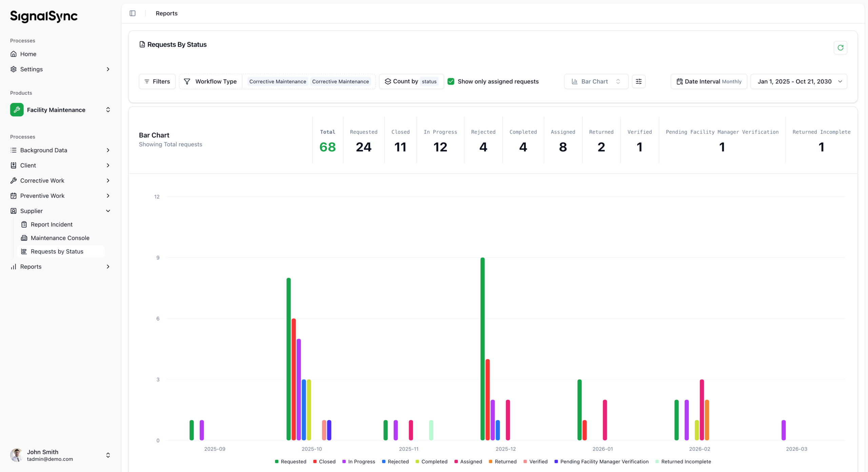Open chart settings sliders icon

click(638, 81)
